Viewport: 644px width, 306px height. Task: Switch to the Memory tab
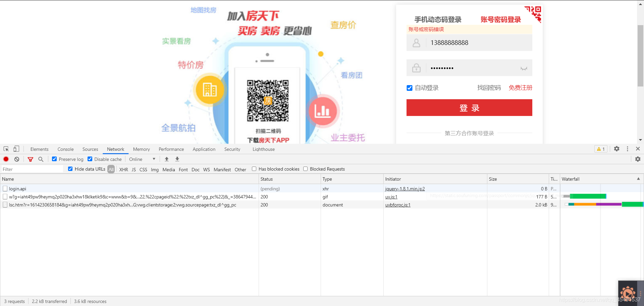pyautogui.click(x=141, y=149)
